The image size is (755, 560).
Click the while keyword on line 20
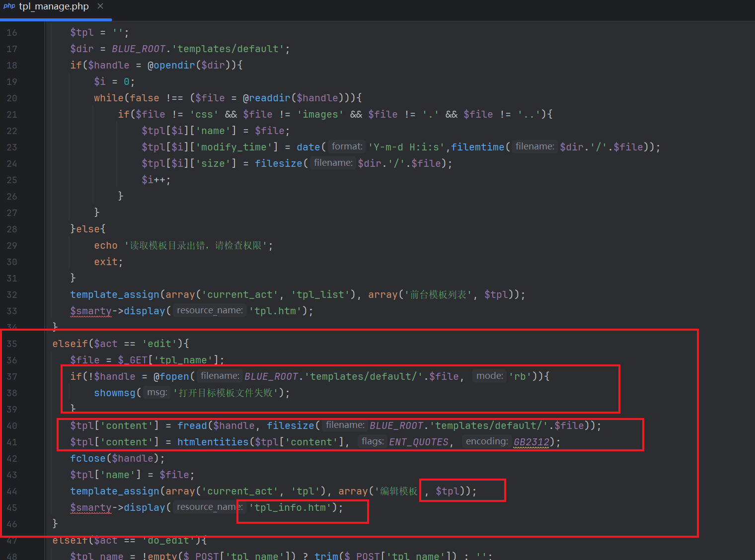click(x=109, y=98)
